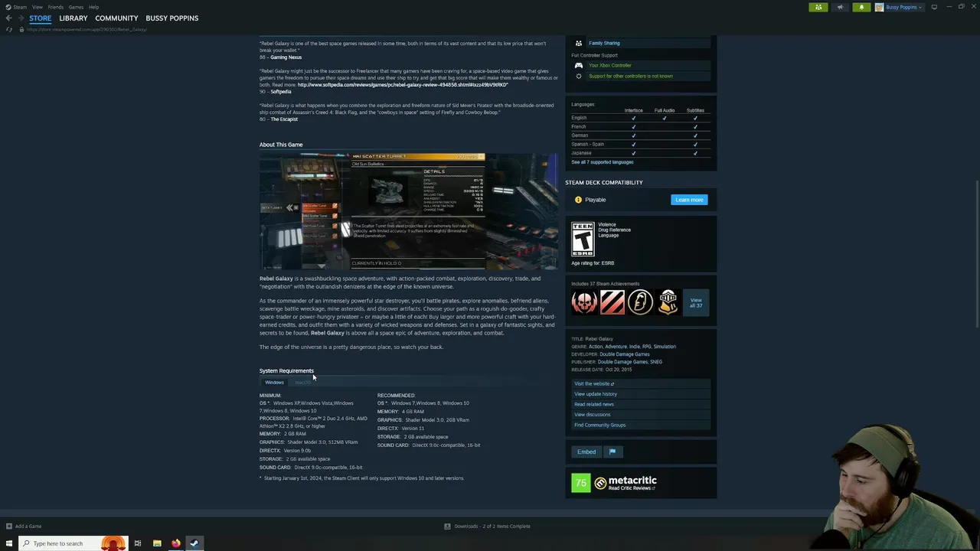Switch to Big Picture mode icon
980x551 pixels.
point(934,7)
